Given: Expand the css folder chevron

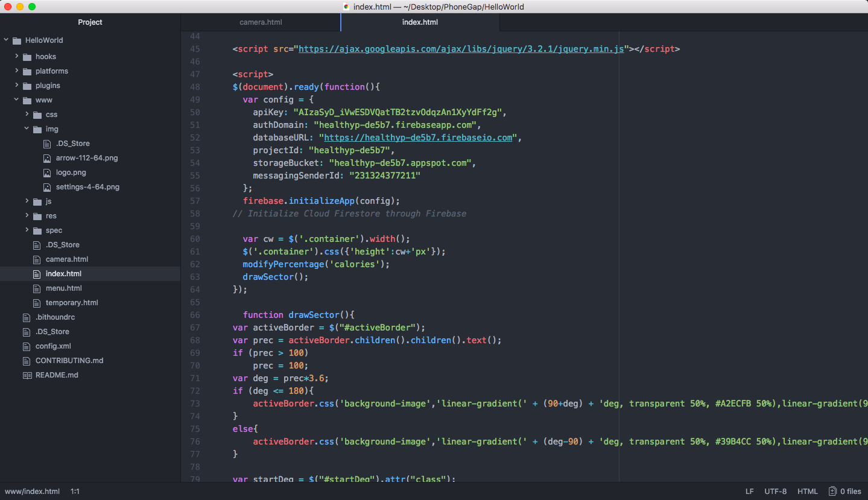Looking at the screenshot, I should point(27,114).
